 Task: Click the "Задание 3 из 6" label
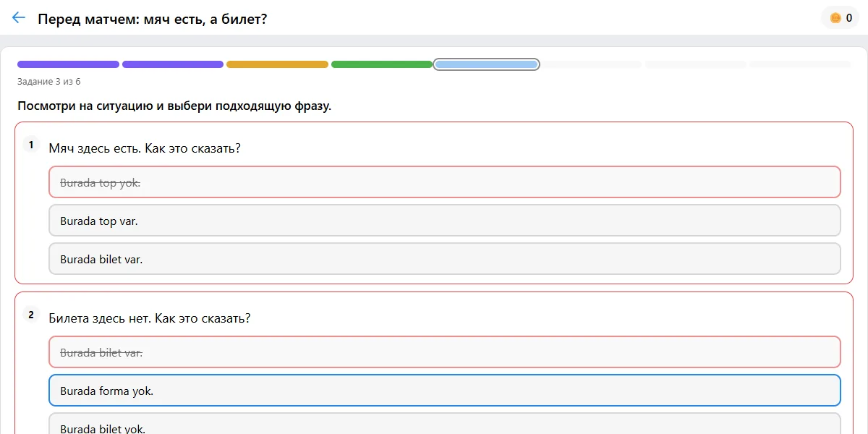(49, 82)
